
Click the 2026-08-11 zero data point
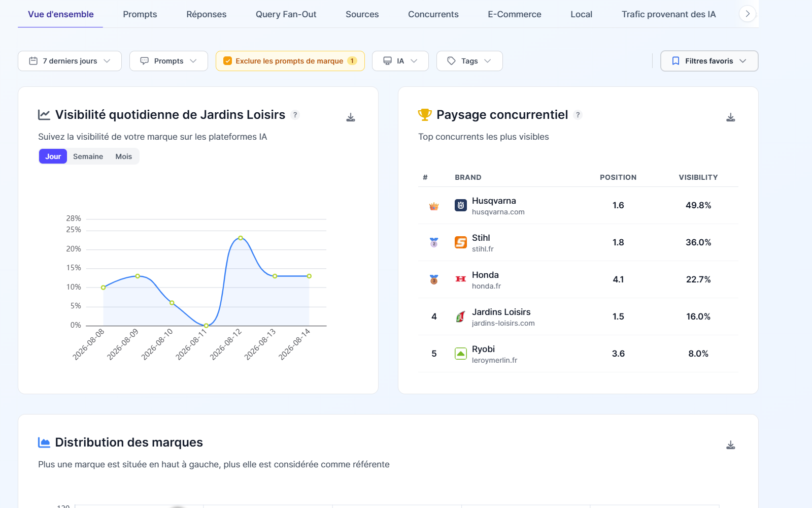pos(206,326)
